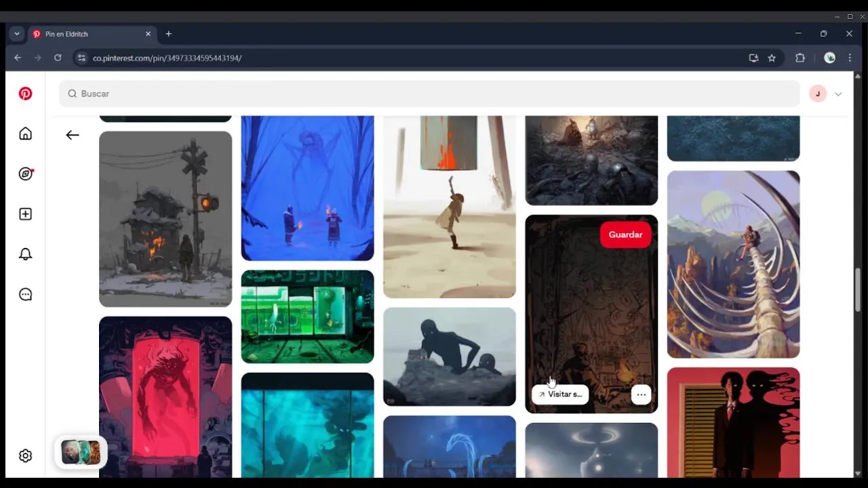Image resolution: width=868 pixels, height=488 pixels.
Task: Open Chrome three-dot menu
Action: 850,58
